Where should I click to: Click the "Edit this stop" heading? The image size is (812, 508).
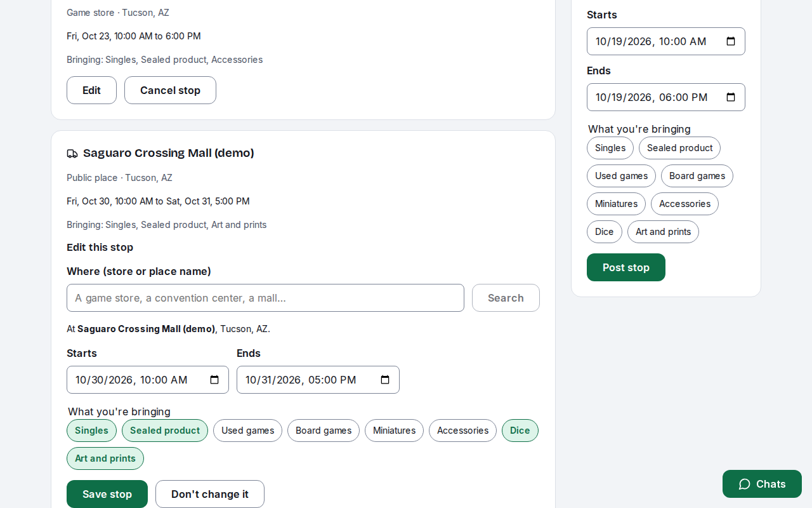(100, 248)
